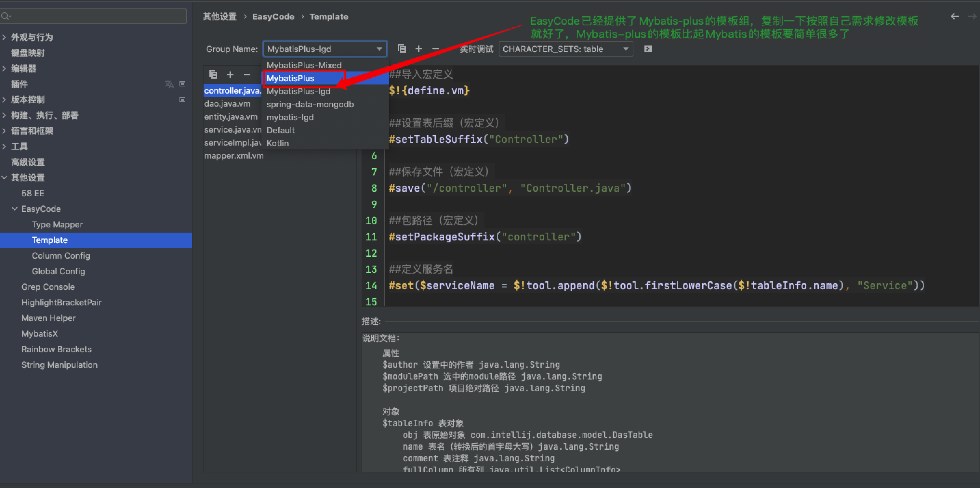980x488 pixels.
Task: Click copy group icon beside Group Name
Action: point(402,49)
